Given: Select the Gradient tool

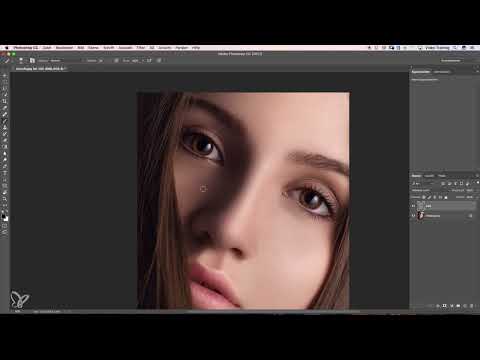Looking at the screenshot, I should [5, 147].
